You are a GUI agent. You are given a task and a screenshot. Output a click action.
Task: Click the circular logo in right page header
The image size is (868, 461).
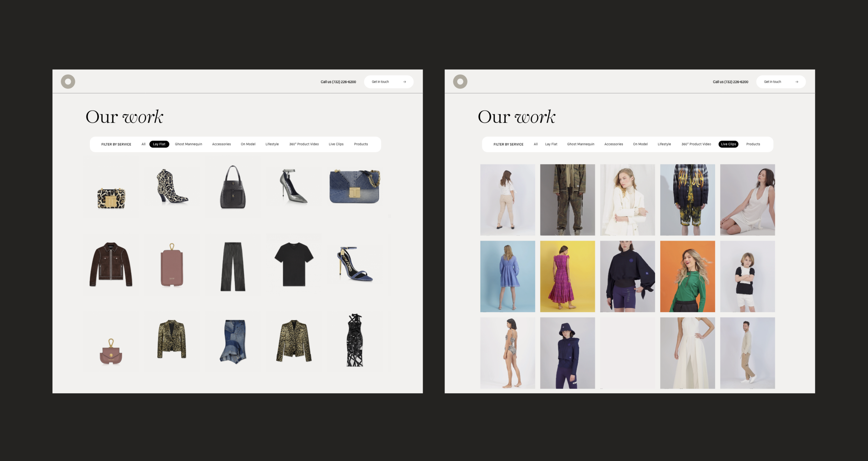460,82
